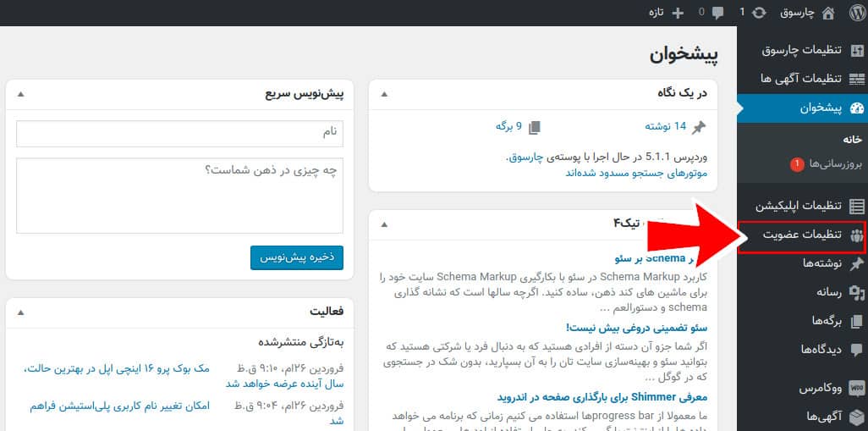
Task: Collapse the فعالیت widget
Action: pos(20,312)
